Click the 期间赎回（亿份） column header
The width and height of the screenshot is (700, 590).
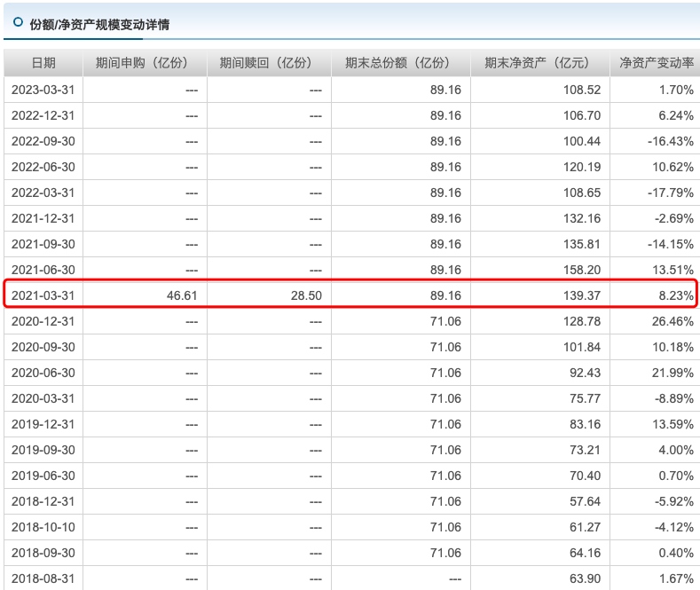click(x=269, y=63)
